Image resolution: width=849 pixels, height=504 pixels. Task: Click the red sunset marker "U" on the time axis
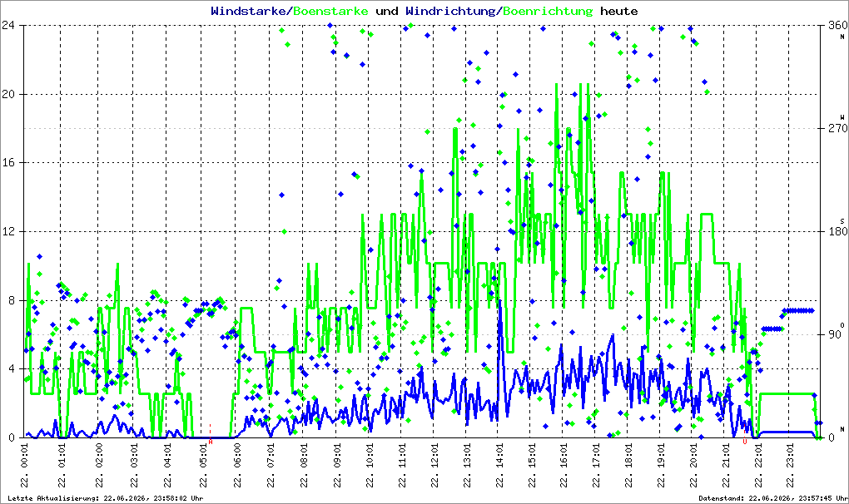pyautogui.click(x=744, y=442)
